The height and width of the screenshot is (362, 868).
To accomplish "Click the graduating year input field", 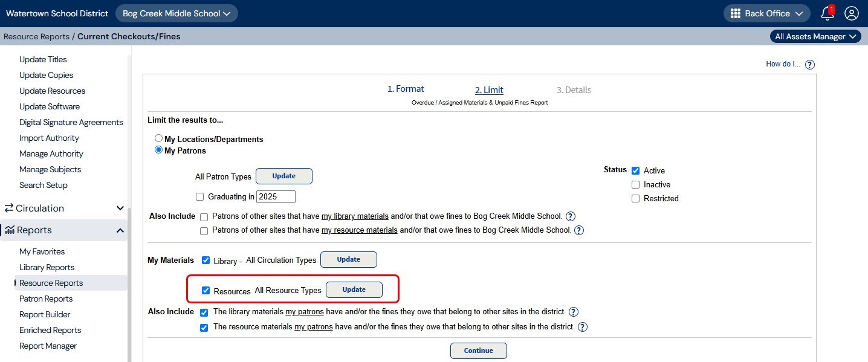I will pyautogui.click(x=276, y=196).
